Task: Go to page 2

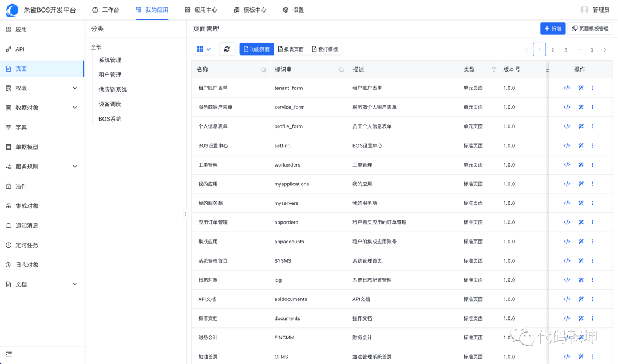Action: tap(553, 50)
